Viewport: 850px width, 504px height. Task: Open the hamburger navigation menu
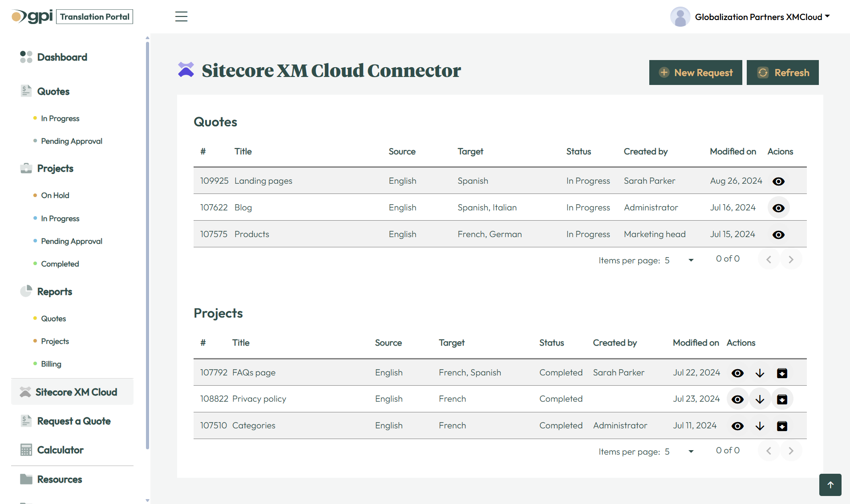coord(181,16)
